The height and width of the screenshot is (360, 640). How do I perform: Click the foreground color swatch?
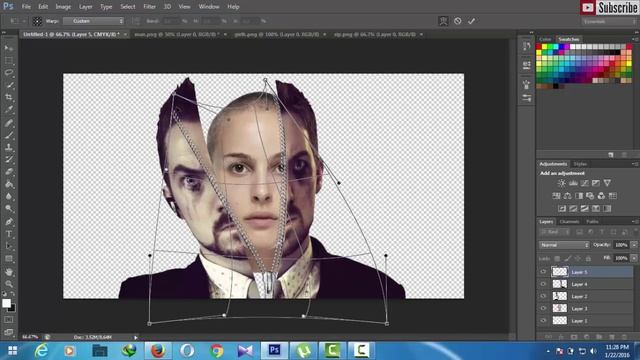click(x=6, y=303)
